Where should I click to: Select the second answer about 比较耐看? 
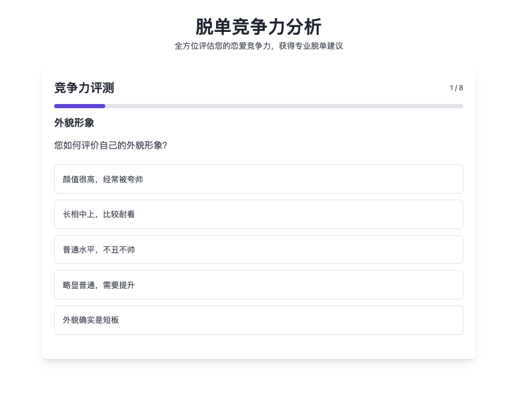pyautogui.click(x=258, y=214)
